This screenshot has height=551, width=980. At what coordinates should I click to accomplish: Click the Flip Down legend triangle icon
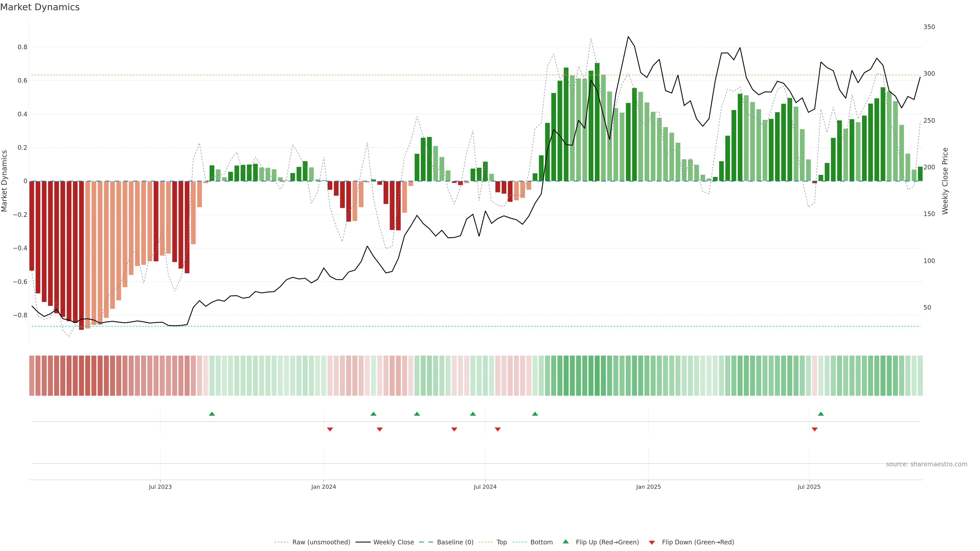tap(652, 543)
